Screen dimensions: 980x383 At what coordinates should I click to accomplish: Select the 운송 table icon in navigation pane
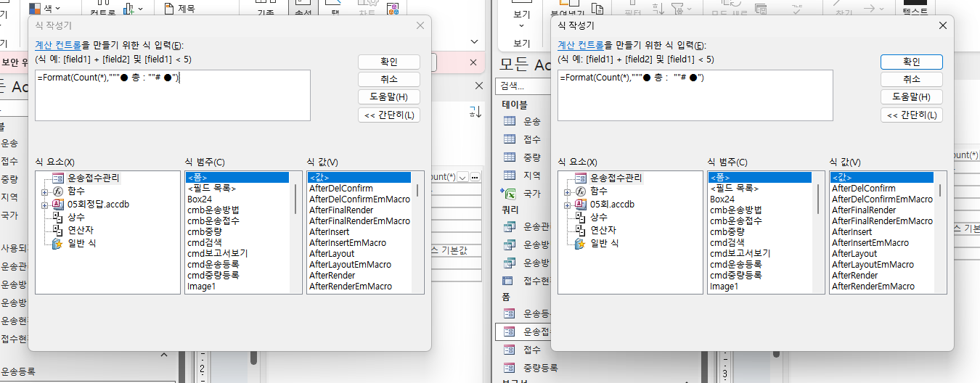[510, 121]
